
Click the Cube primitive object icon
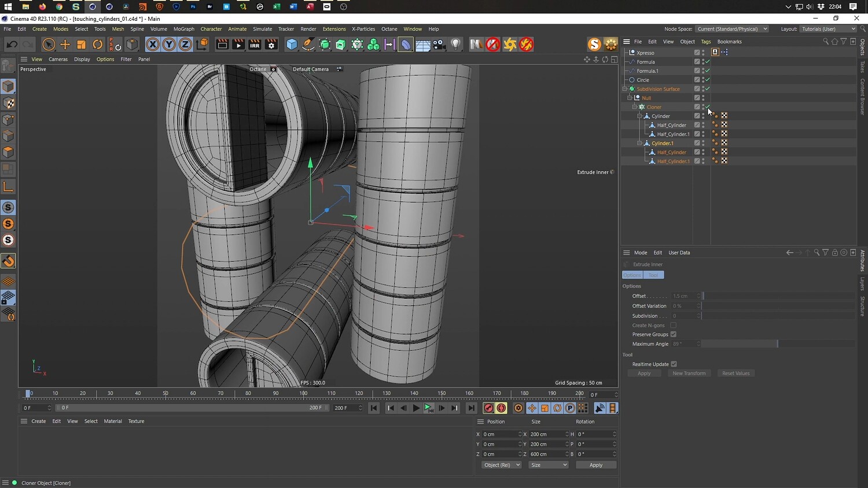tap(292, 45)
